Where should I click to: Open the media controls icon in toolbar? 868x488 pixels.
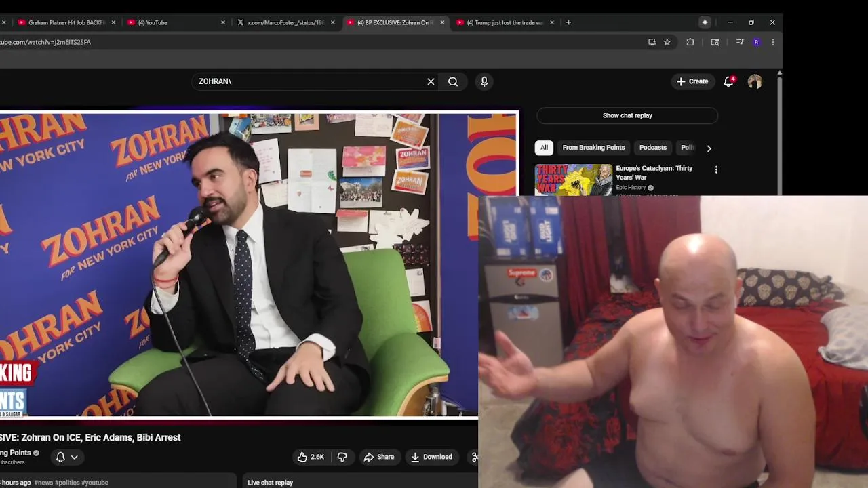[740, 42]
